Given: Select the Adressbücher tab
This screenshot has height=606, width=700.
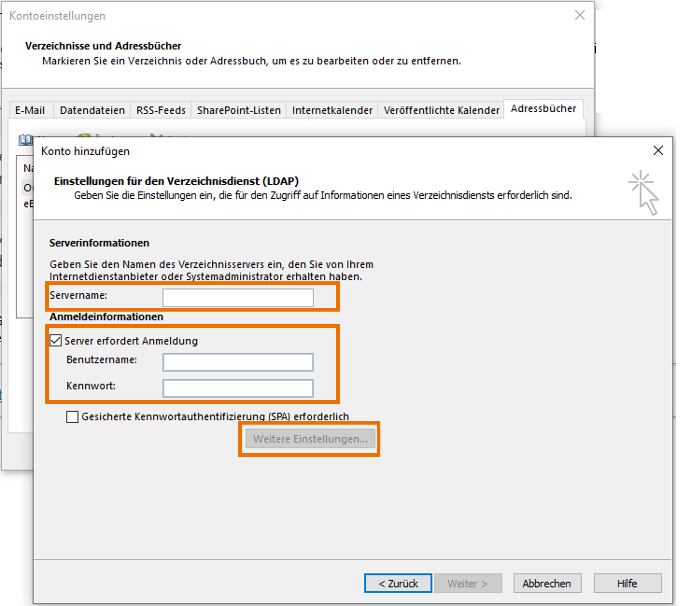Looking at the screenshot, I should tap(543, 109).
